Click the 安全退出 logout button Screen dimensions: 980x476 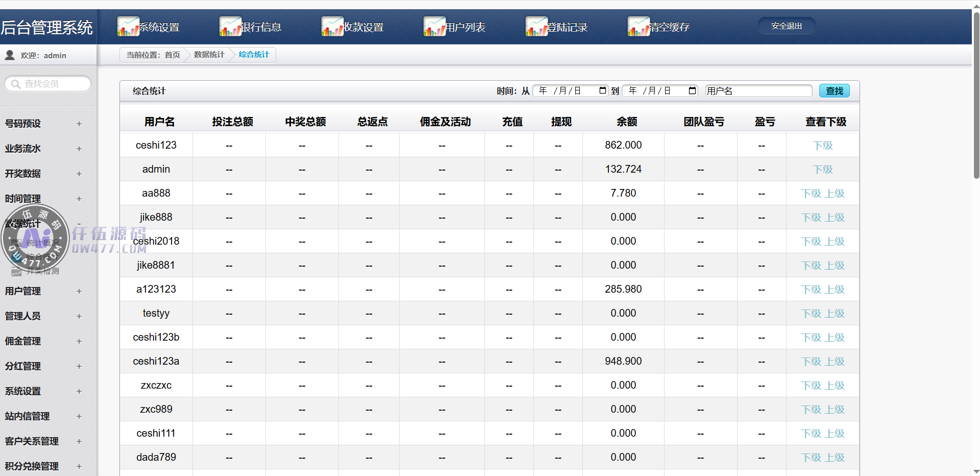[786, 26]
